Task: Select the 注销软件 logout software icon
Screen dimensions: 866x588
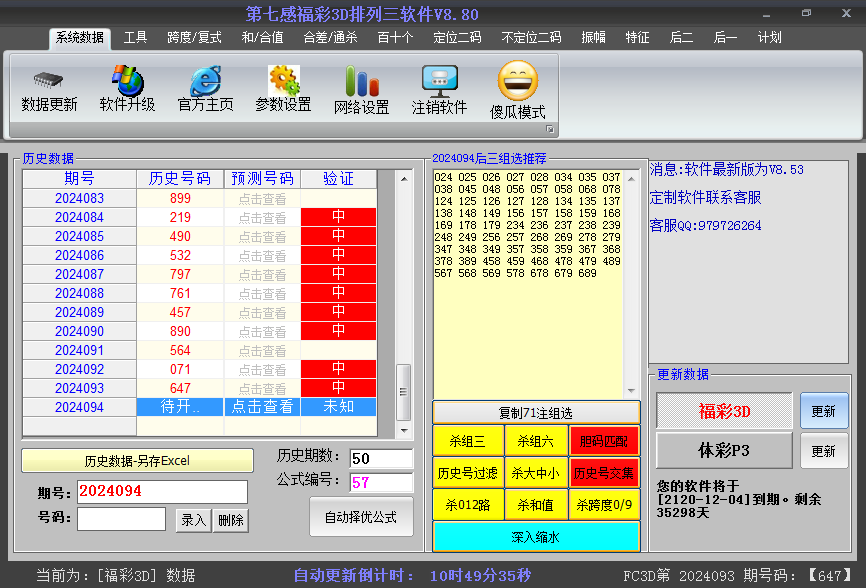Action: click(440, 89)
